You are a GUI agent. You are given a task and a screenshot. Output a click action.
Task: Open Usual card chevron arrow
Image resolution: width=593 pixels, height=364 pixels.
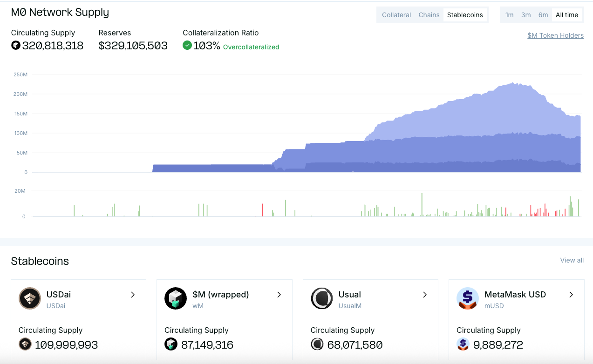[x=425, y=295]
